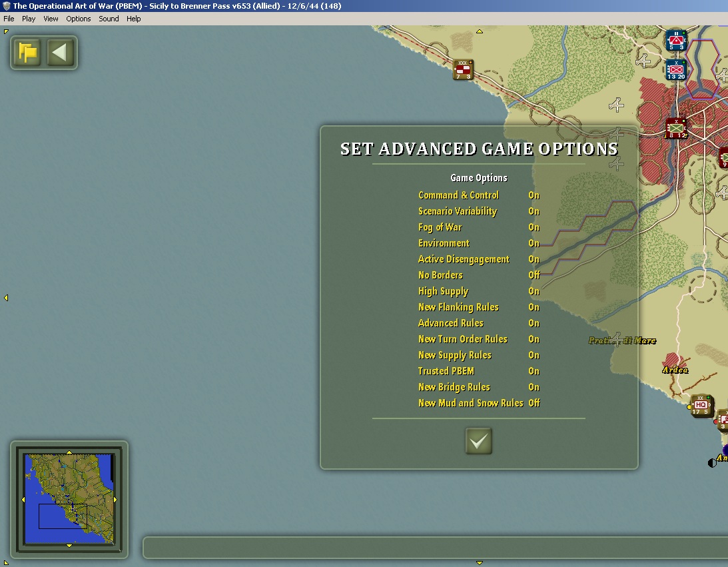This screenshot has width=728, height=567.
Task: Select the HQ unit counter 17-5
Action: pyautogui.click(x=701, y=405)
